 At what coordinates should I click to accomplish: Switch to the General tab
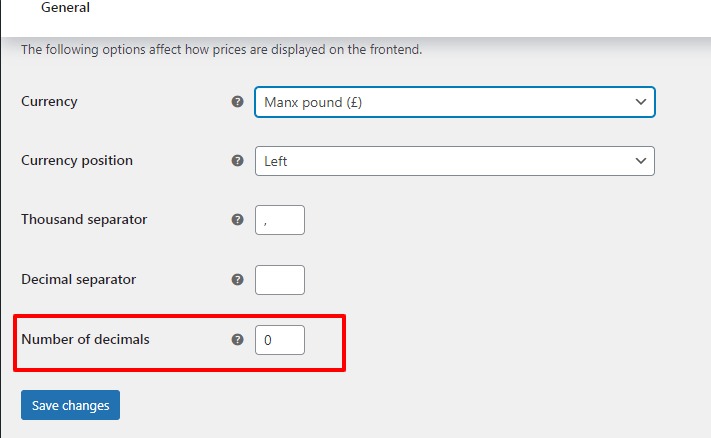pyautogui.click(x=65, y=8)
